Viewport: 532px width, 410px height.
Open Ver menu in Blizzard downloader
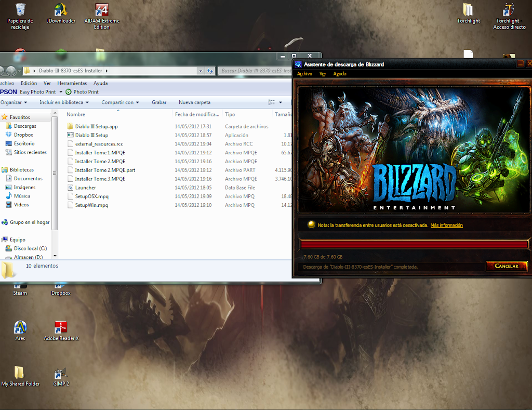click(322, 74)
